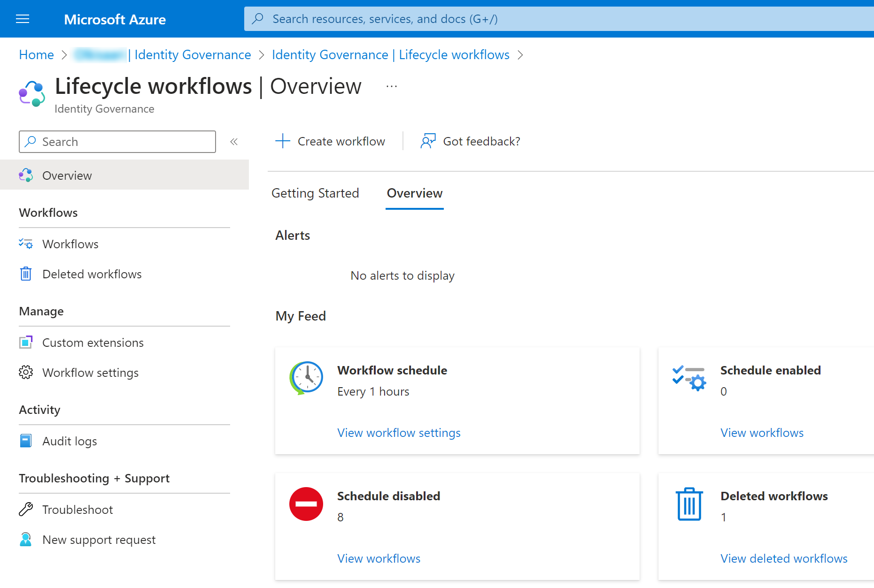The image size is (874, 588).
Task: Focus the sidebar Search field
Action: (117, 142)
